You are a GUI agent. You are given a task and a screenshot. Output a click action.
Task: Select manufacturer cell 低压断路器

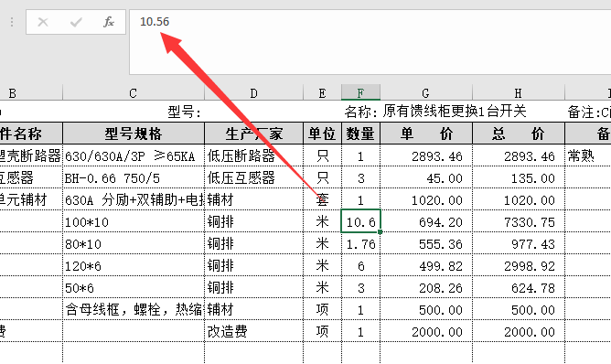click(253, 155)
